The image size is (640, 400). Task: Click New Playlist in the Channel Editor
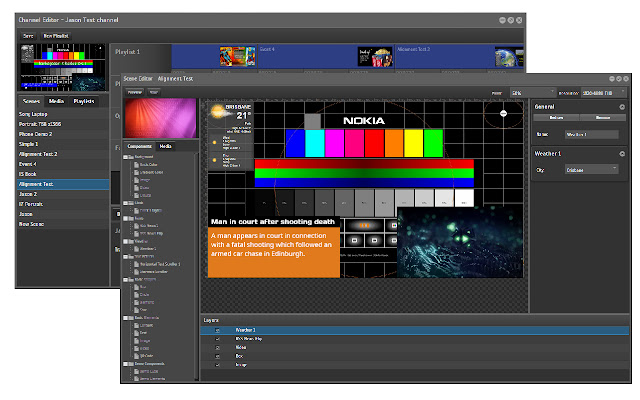point(56,36)
